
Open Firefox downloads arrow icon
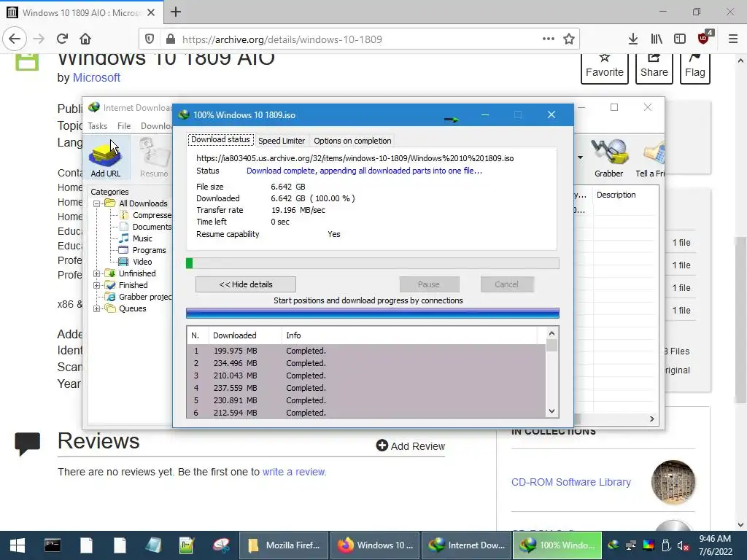pyautogui.click(x=633, y=39)
